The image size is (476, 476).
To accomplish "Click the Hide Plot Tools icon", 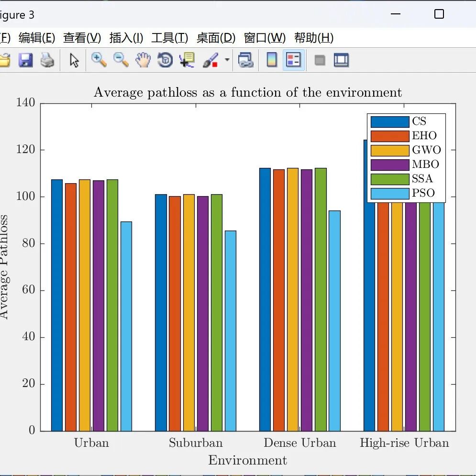I will click(x=320, y=60).
